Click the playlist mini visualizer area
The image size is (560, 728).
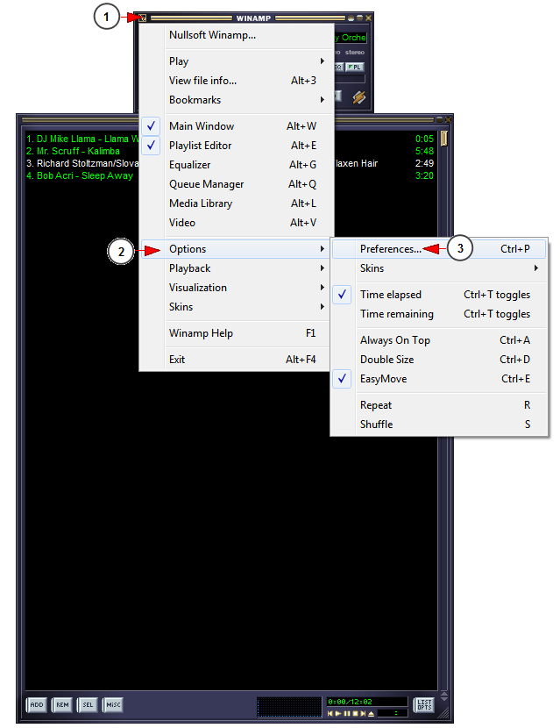point(289,707)
